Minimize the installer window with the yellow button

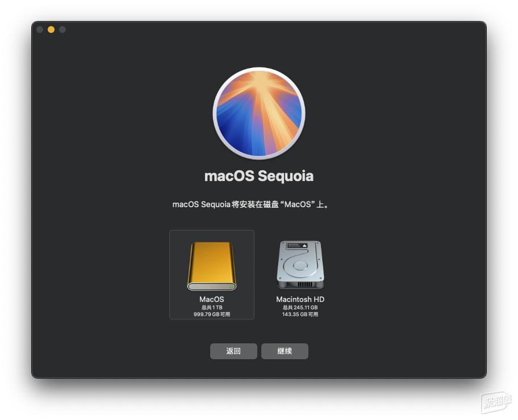pyautogui.click(x=51, y=30)
